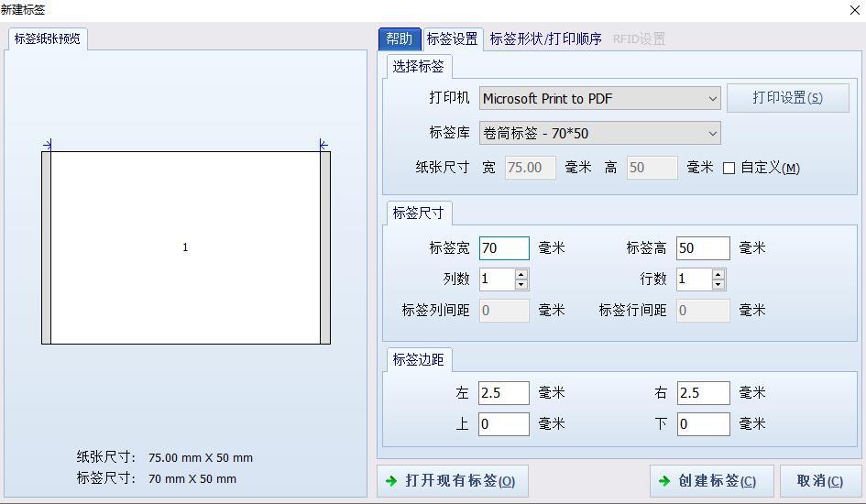Select the 标签纸张预览 tab
Screen dimensions: 866x504
coord(48,38)
